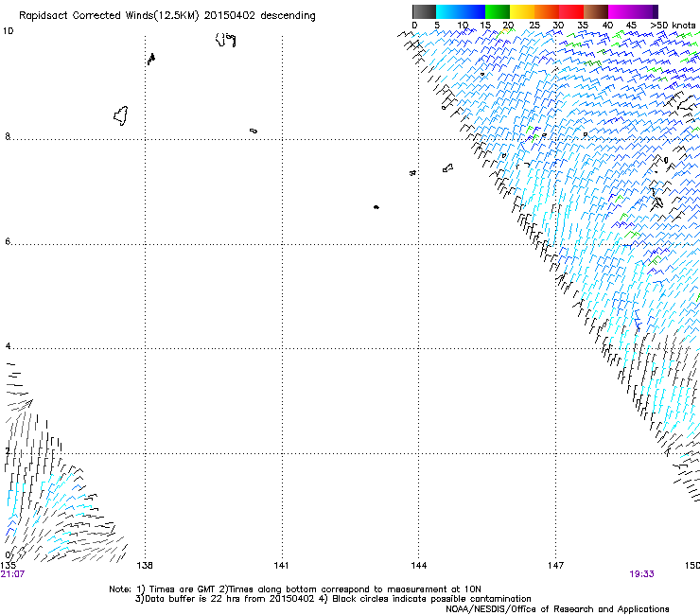Click the title 'Rapidscat Corrected Winds(12.5KM)'
Viewport: 700px width, 615px height.
point(109,16)
